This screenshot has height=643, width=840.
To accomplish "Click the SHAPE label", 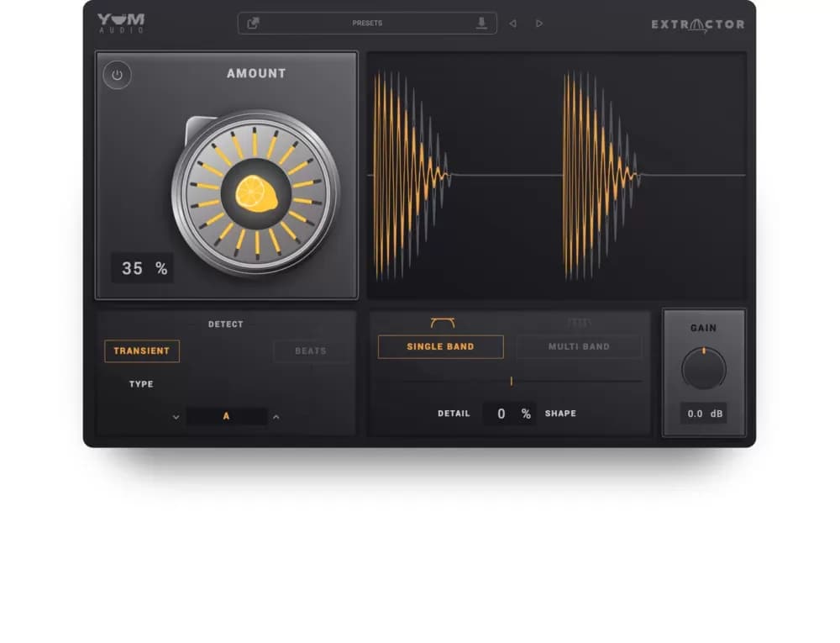I will [560, 414].
